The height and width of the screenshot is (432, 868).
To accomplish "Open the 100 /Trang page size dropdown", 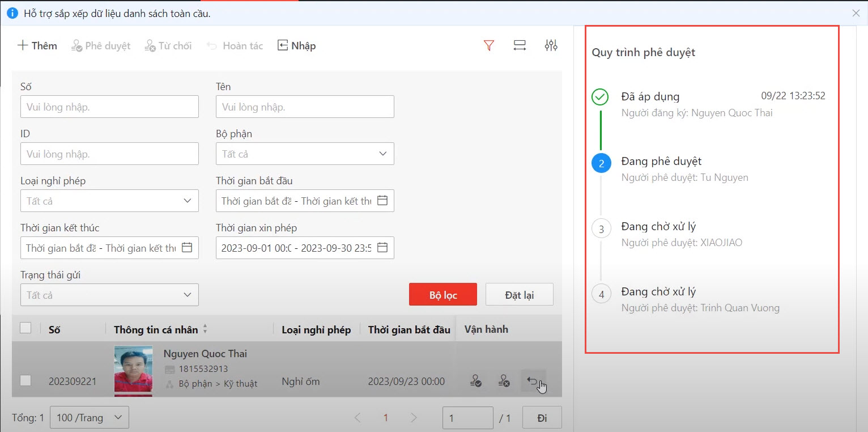I will (90, 418).
